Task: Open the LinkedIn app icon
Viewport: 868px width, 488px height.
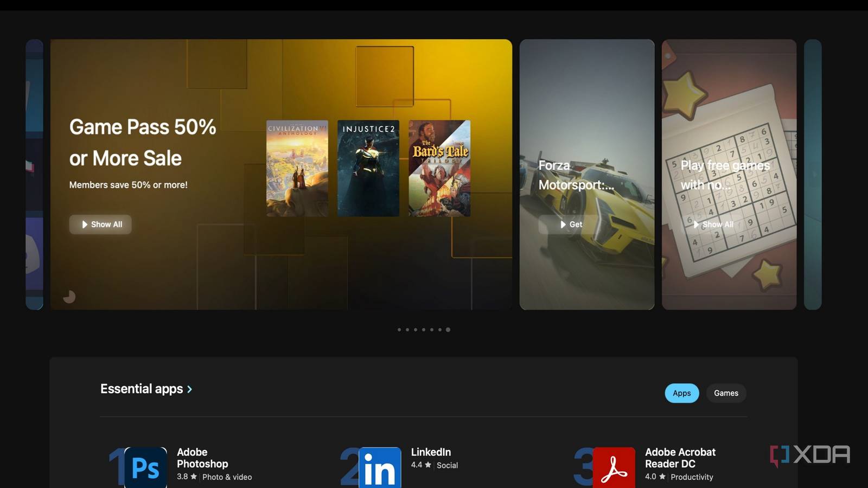Action: click(380, 467)
